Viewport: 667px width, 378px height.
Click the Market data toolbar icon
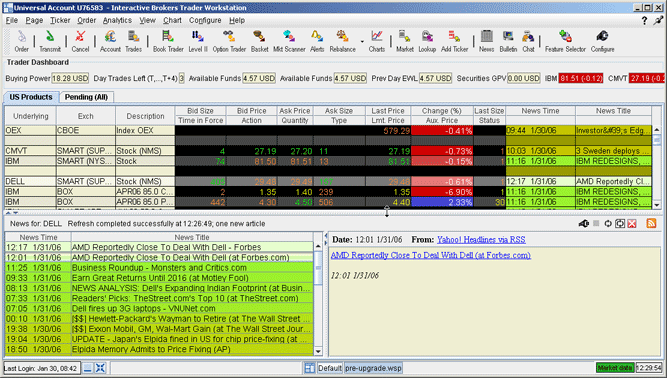point(405,41)
